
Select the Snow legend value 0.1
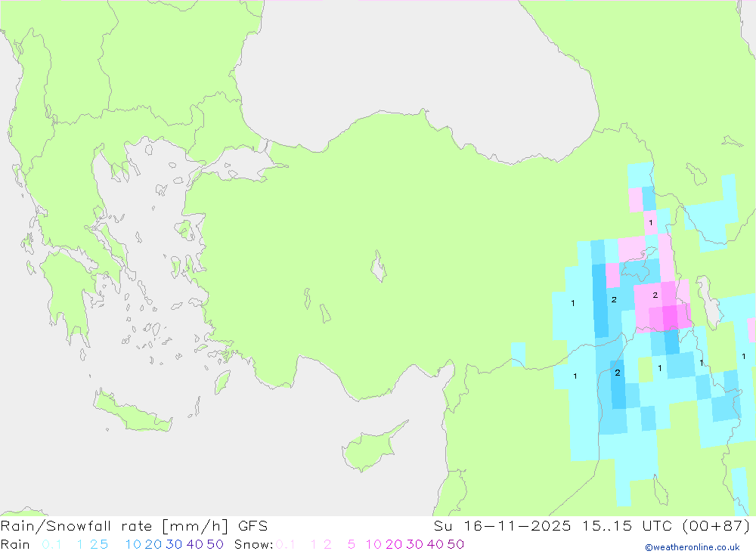tap(286, 544)
